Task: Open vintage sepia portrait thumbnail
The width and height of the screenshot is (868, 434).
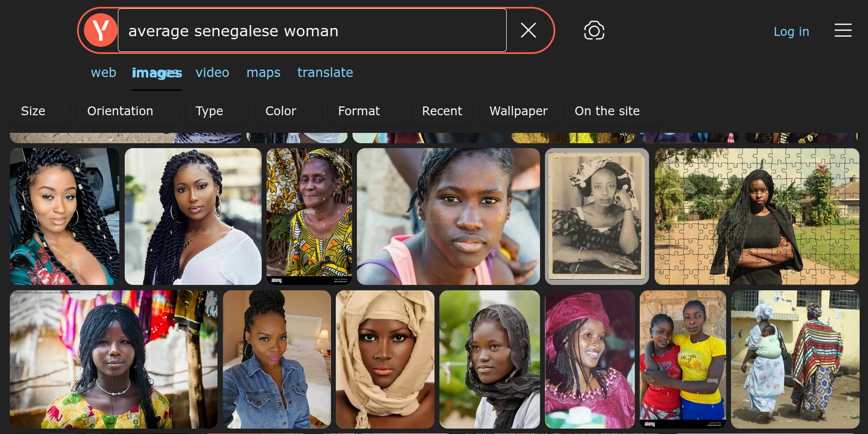Action: click(x=597, y=216)
